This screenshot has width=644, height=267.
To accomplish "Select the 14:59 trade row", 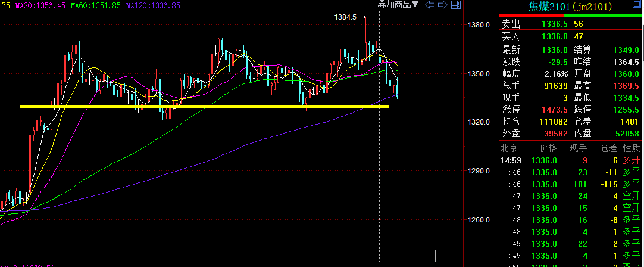I will pos(571,160).
